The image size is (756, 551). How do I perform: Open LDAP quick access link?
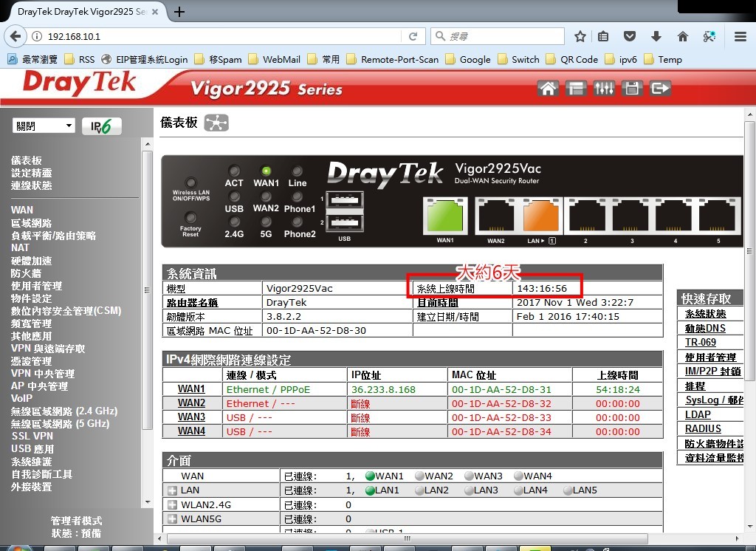point(698,414)
